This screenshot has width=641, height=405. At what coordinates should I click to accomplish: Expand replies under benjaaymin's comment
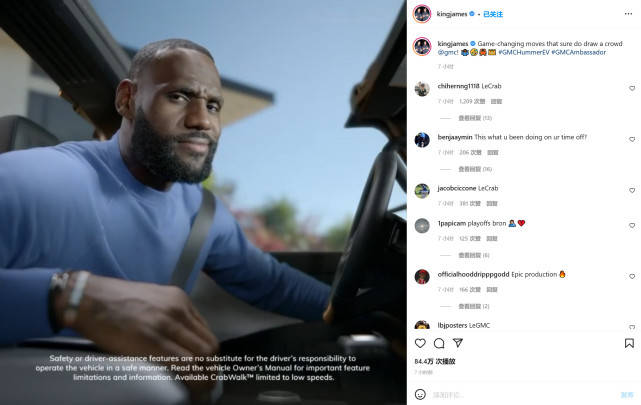[x=475, y=169]
